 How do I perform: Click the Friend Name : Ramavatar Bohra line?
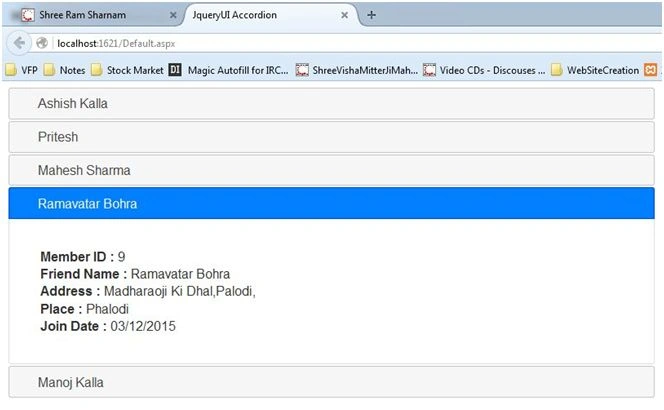pyautogui.click(x=135, y=274)
